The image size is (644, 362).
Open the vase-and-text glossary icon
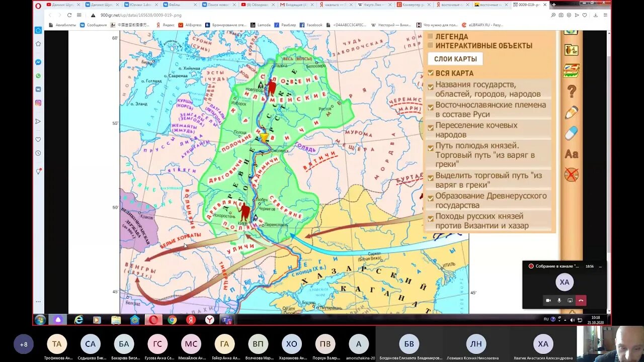click(x=572, y=50)
